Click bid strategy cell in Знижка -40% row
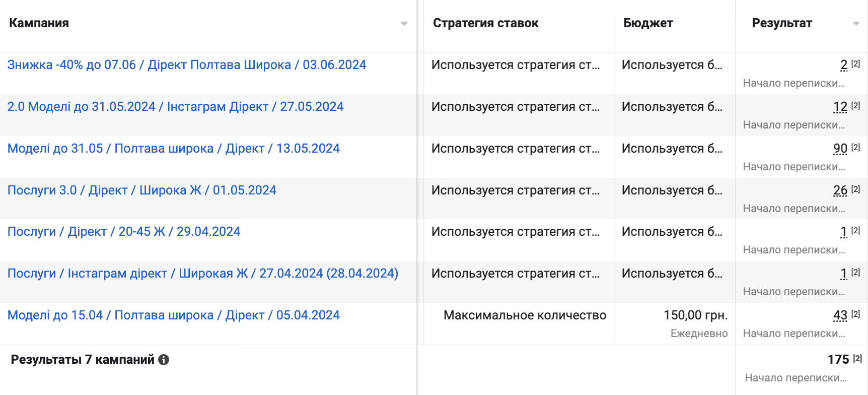The height and width of the screenshot is (395, 868). [516, 65]
